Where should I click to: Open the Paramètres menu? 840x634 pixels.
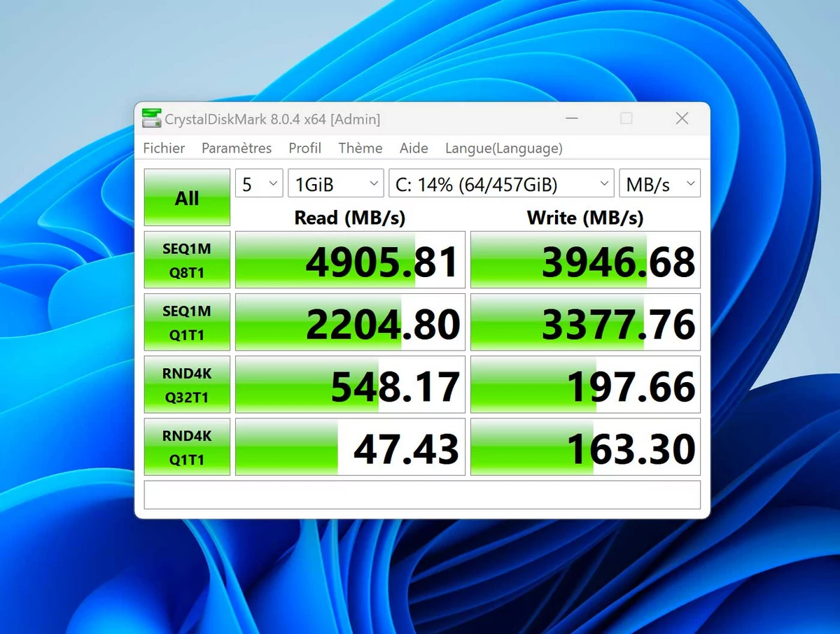237,148
